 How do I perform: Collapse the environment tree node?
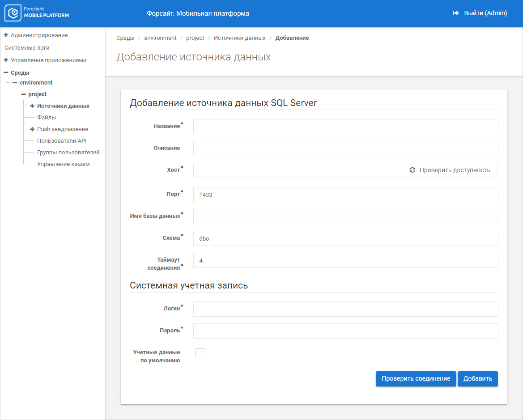coord(15,82)
